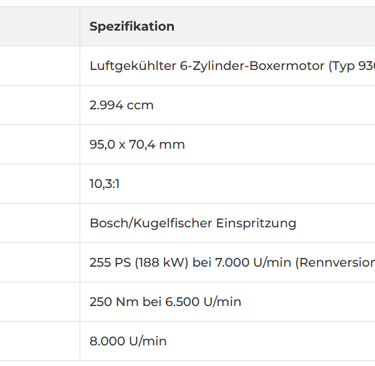Select the Bosch/Kugelfischer Einspritzung text
Image resolution: width=375 pixels, height=366 pixels.
(x=193, y=223)
